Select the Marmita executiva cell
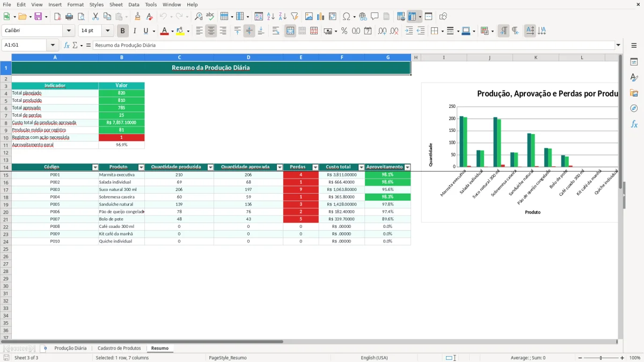Viewport: 644px width, 362px height. [x=122, y=175]
